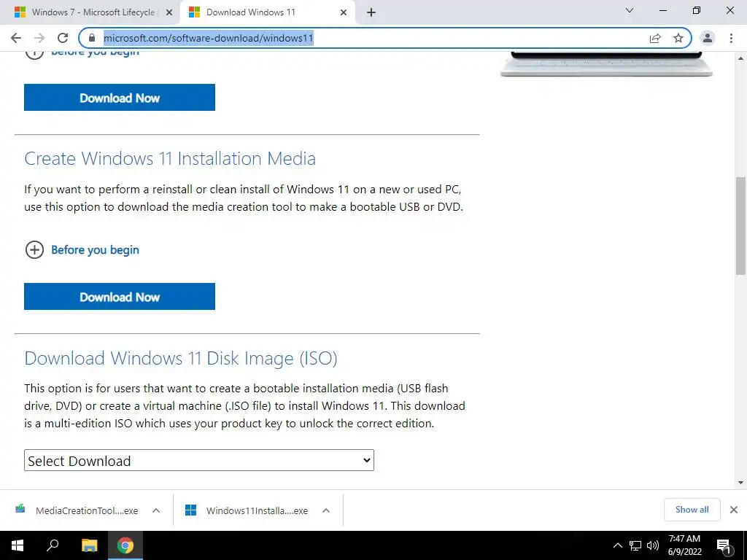The height and width of the screenshot is (560, 747).
Task: Click the scrollbar up arrow
Action: pyautogui.click(x=740, y=58)
